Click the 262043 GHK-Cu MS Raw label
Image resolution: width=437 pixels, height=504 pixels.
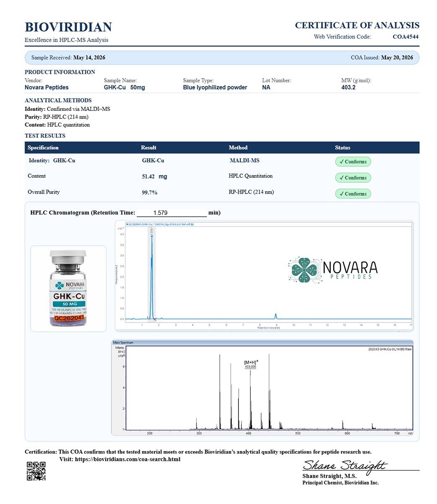(x=390, y=349)
